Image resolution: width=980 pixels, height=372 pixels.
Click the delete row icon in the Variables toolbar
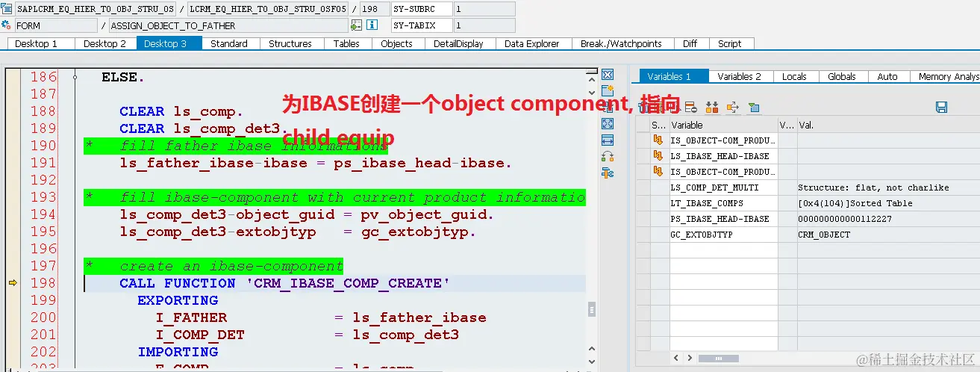coord(690,108)
